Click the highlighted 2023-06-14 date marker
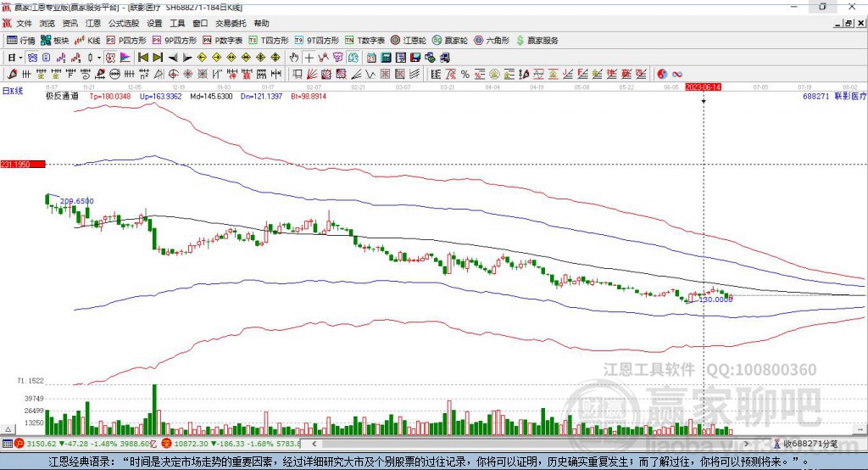The image size is (868, 470). (703, 87)
